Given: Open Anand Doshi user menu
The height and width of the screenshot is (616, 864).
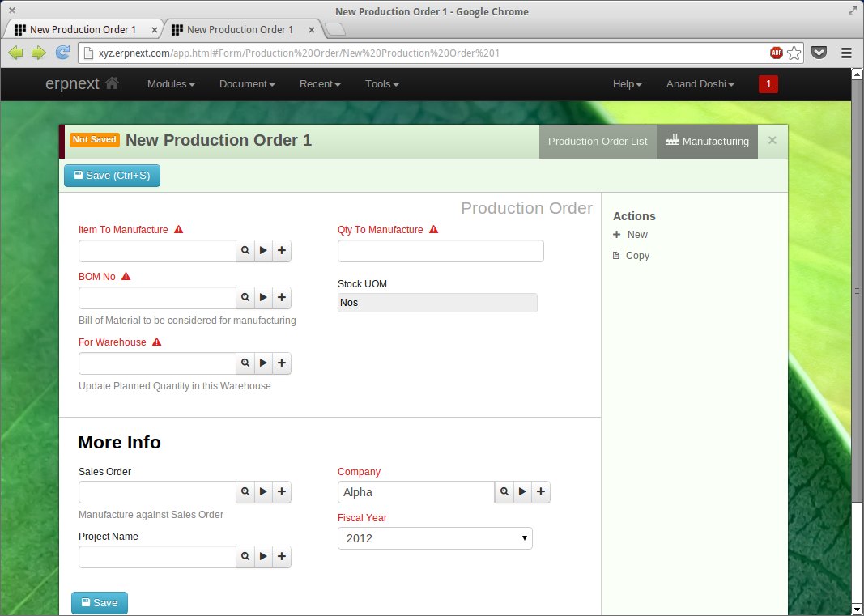Looking at the screenshot, I should [700, 83].
